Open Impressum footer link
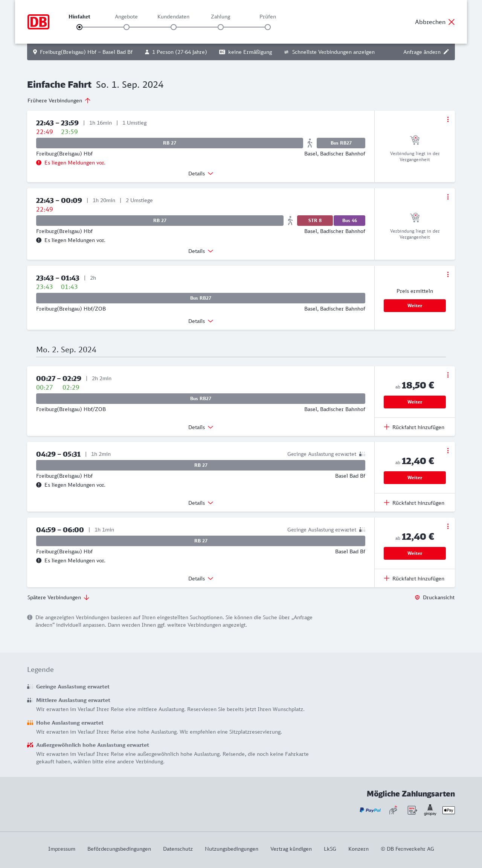 click(62, 849)
